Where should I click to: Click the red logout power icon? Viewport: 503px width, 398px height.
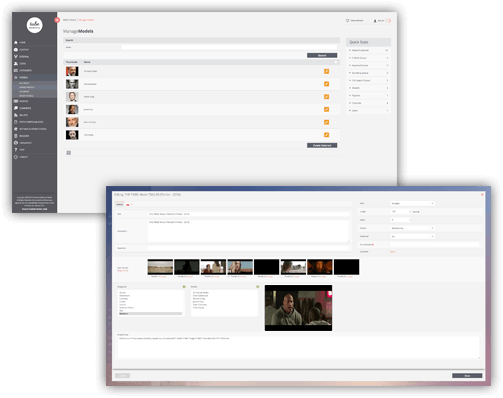coord(389,21)
